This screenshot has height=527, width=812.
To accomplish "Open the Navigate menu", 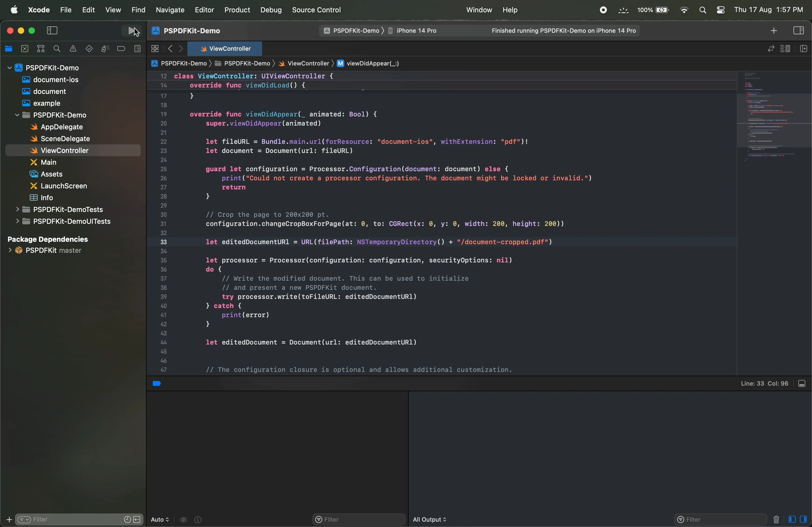I will [x=170, y=10].
